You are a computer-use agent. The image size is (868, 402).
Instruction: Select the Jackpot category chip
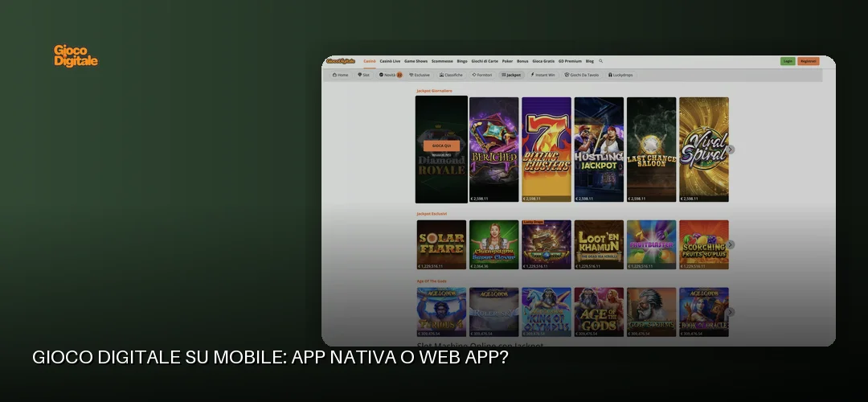pos(511,75)
